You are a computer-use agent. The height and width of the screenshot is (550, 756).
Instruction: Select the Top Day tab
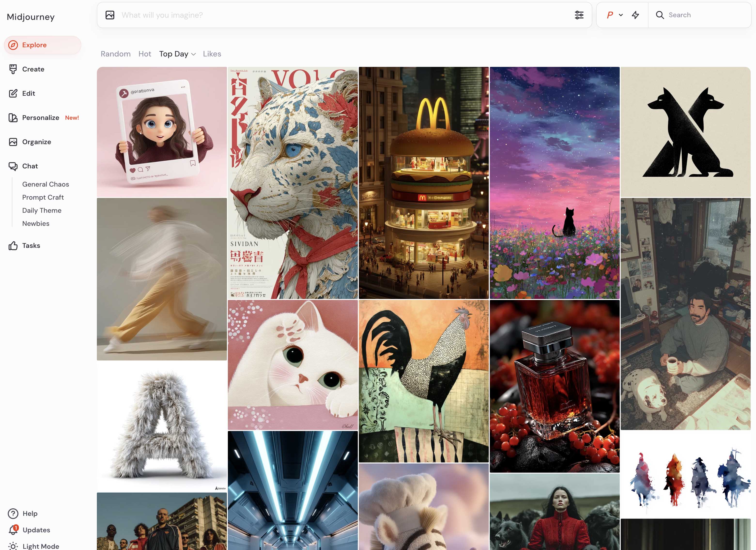(174, 54)
